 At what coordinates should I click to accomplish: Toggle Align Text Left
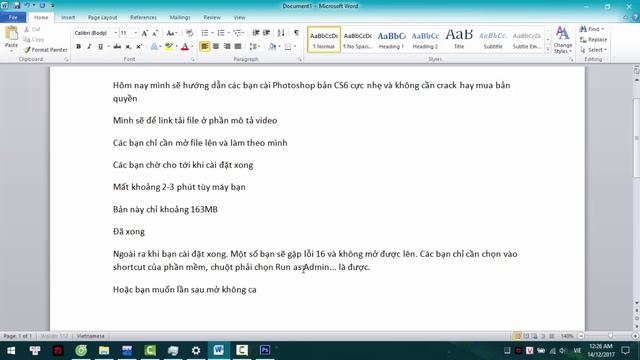pyautogui.click(x=204, y=47)
